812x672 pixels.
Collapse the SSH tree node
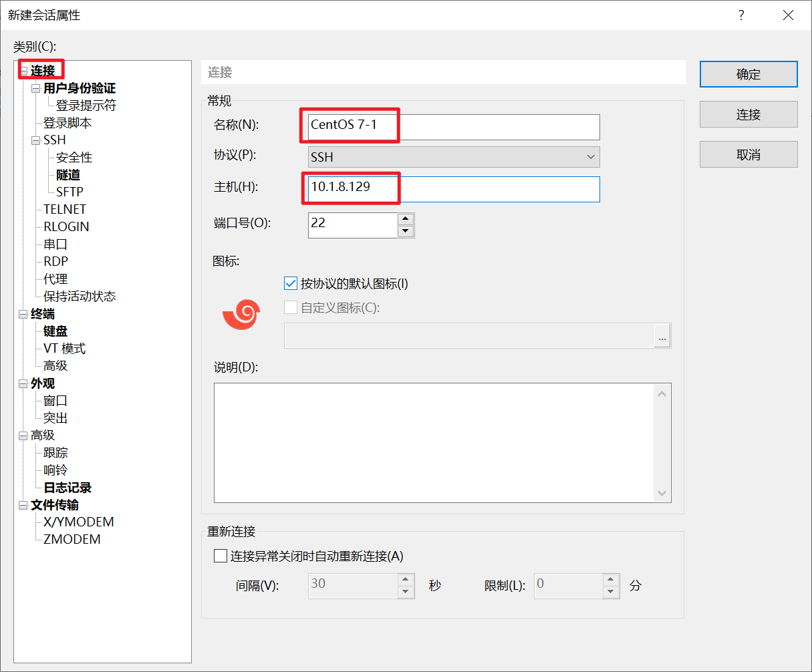pos(36,140)
